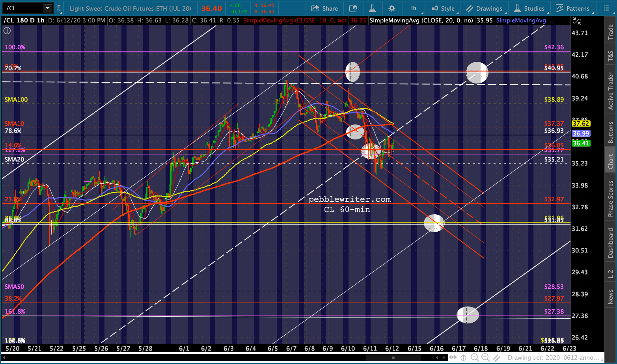Click the drawing tools slash icon
617x364 pixels.
click(497, 358)
